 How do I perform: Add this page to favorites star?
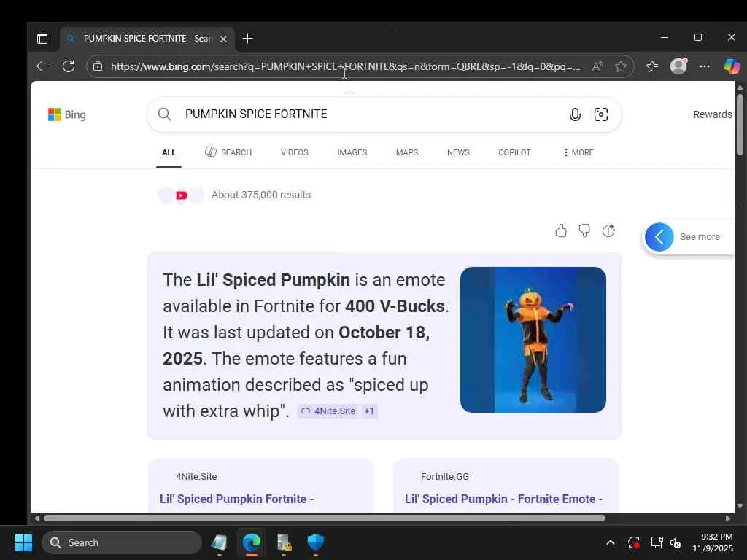tap(620, 66)
